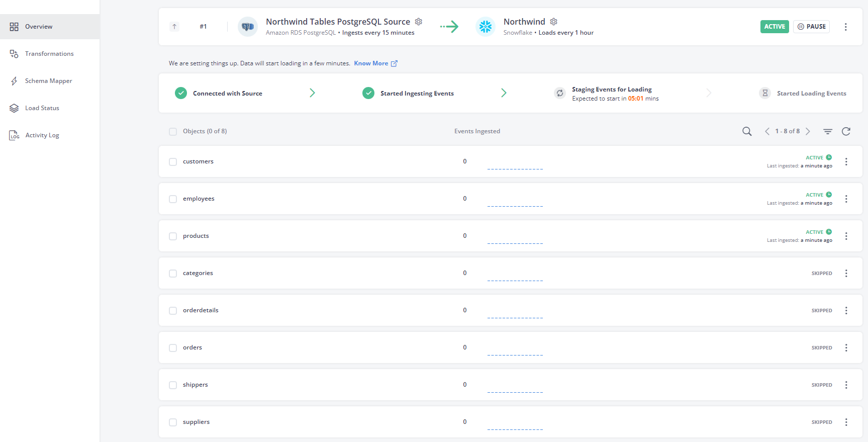The image size is (868, 442).
Task: Open settings gear next to PostgreSQL Source
Action: point(418,22)
